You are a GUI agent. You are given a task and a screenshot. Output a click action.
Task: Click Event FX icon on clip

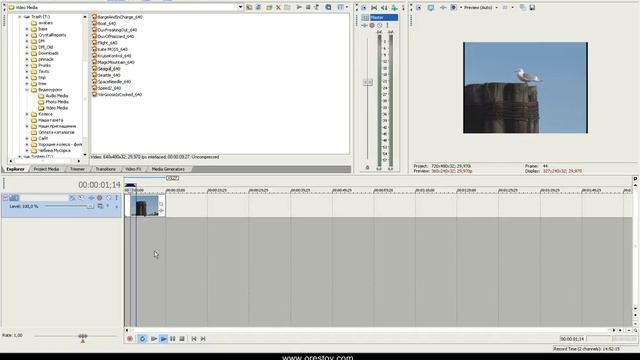pyautogui.click(x=161, y=211)
